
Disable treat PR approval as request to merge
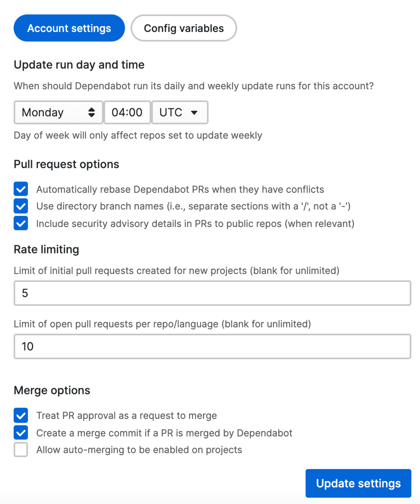tap(21, 416)
